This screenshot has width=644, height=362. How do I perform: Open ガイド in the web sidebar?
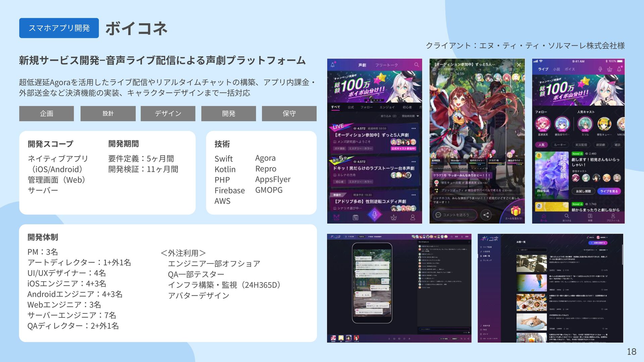tap(484, 334)
